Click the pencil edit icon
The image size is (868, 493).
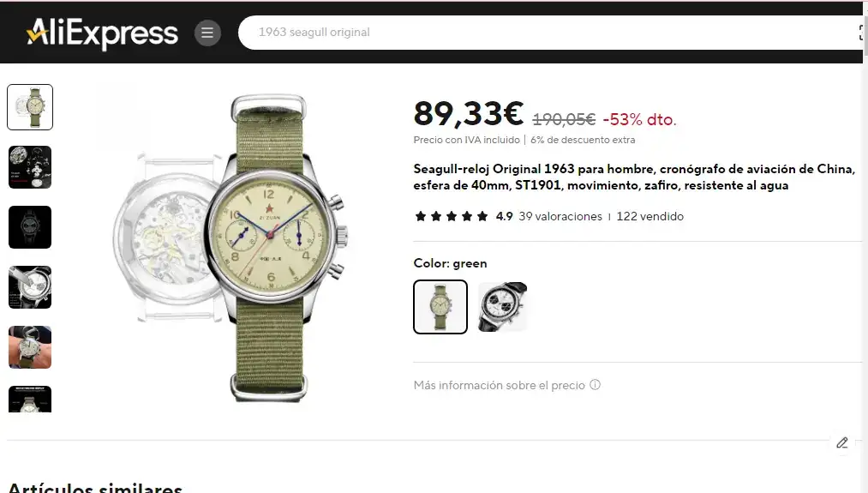coord(842,442)
